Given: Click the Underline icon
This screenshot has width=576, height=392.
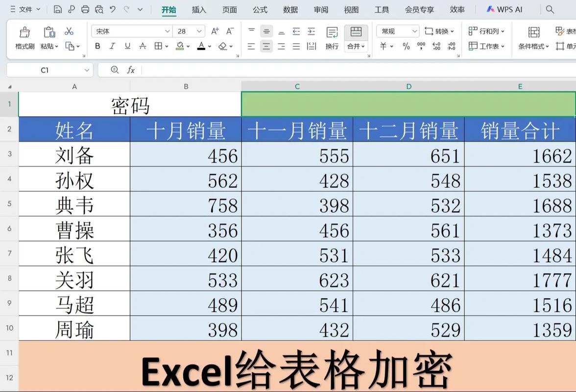Looking at the screenshot, I should tap(128, 46).
